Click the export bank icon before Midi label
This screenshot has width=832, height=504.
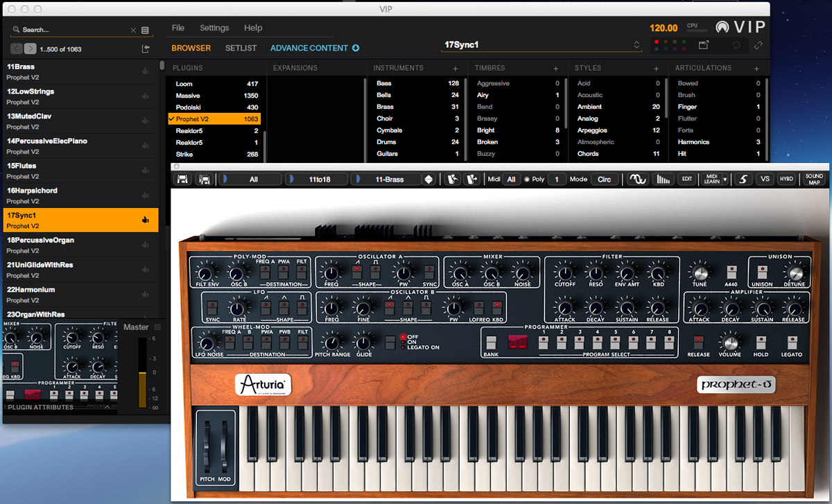point(473,179)
